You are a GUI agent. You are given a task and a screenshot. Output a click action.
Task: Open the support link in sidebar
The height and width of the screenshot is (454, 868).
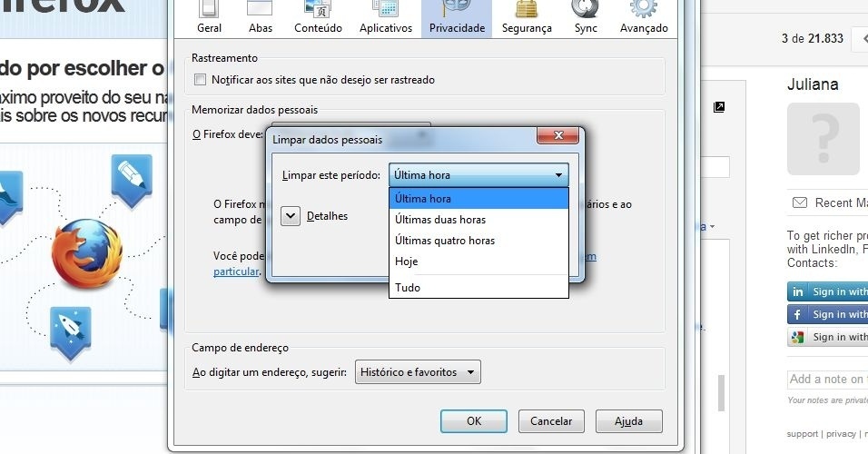click(x=802, y=434)
